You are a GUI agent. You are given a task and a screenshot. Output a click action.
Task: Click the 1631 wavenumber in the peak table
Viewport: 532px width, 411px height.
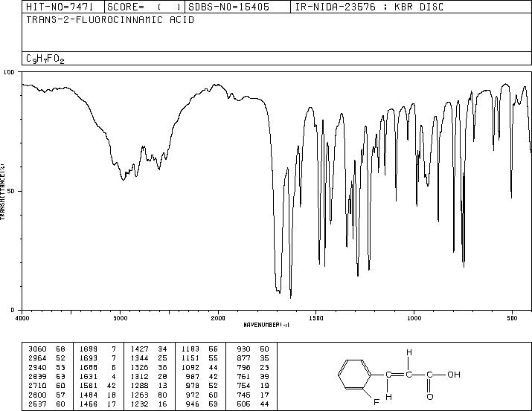tap(89, 376)
